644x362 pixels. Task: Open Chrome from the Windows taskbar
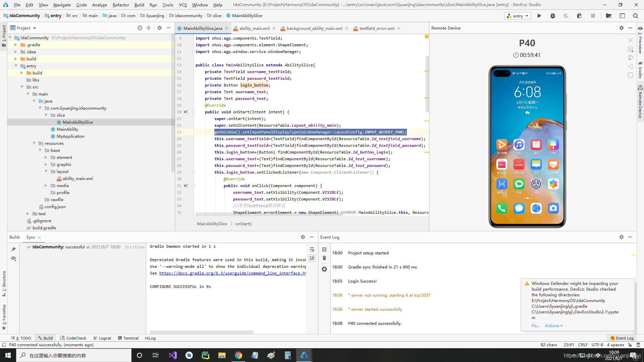pos(238,355)
